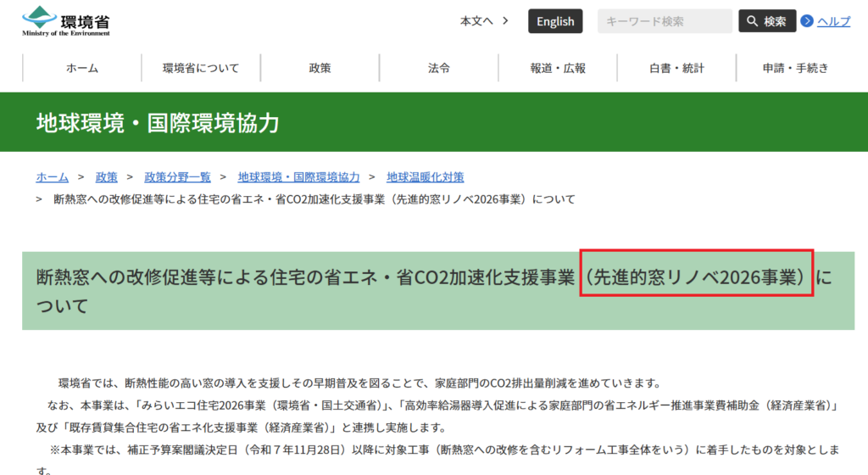Open the ヘルプ help link
868x475 pixels.
coord(833,21)
